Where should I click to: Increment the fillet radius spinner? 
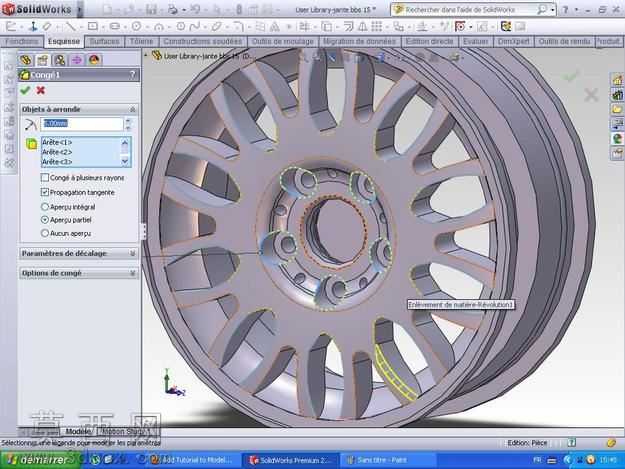tap(128, 120)
